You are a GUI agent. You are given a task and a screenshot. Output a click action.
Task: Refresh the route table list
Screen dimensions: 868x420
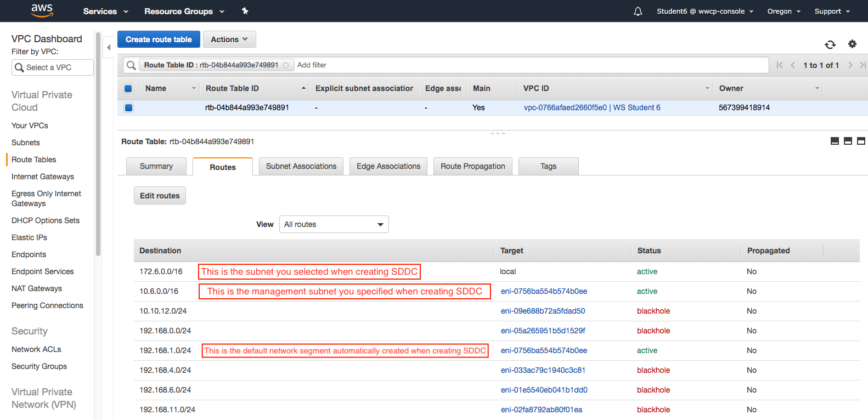pos(830,44)
